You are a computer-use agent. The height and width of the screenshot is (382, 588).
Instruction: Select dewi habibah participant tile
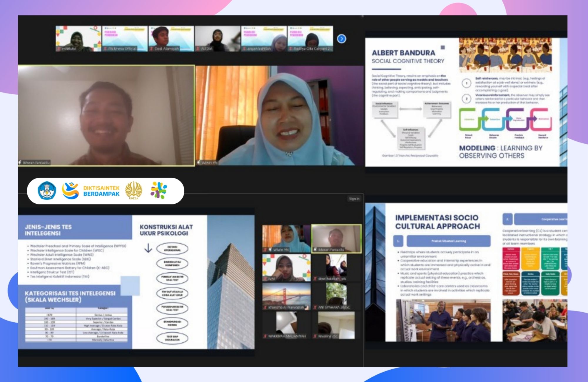click(336, 267)
